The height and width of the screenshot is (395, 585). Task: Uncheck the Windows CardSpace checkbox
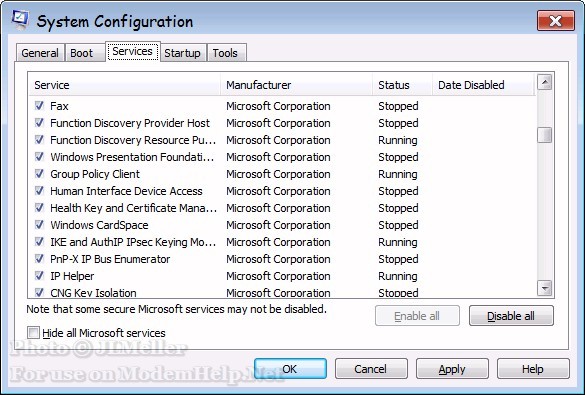coord(39,225)
